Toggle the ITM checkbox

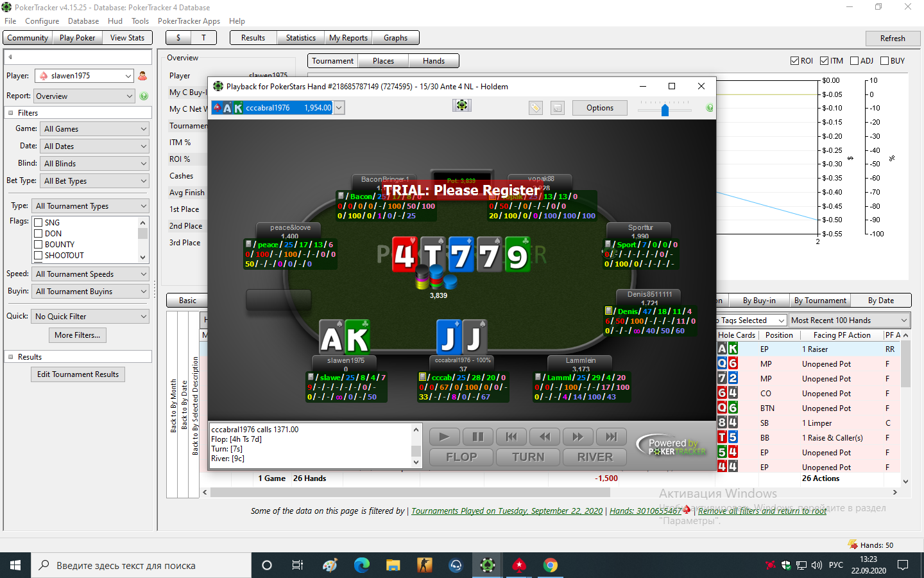point(825,61)
